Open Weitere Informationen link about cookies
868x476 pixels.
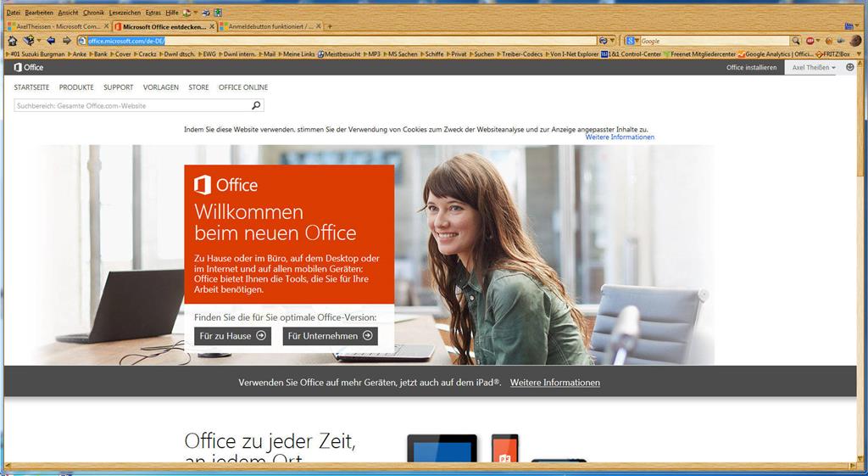[620, 137]
